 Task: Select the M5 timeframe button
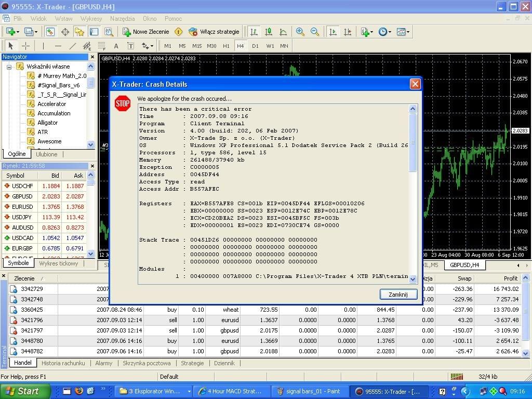point(182,46)
